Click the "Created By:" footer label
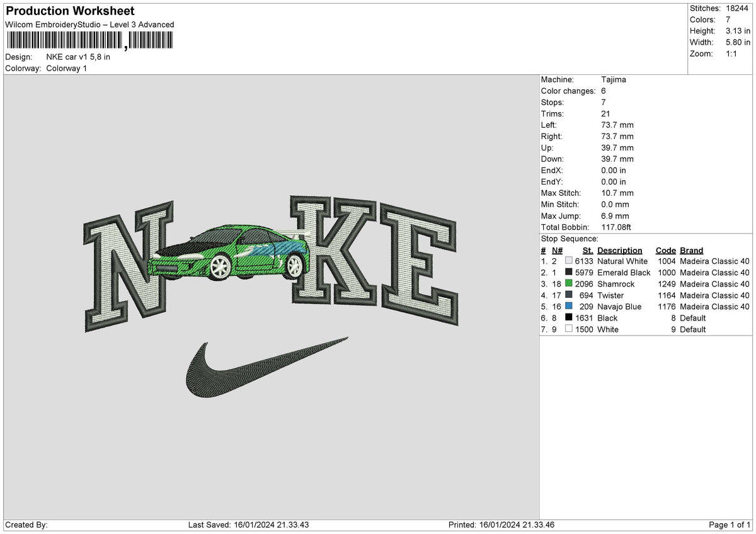Viewport: 756px width, 534px height. click(x=26, y=525)
